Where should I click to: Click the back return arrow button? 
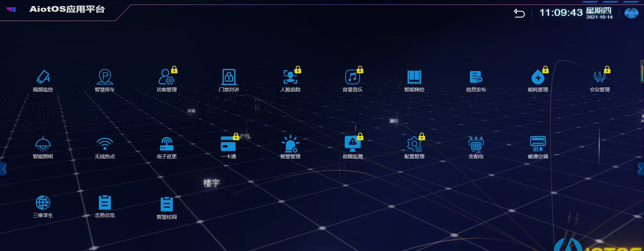click(519, 13)
